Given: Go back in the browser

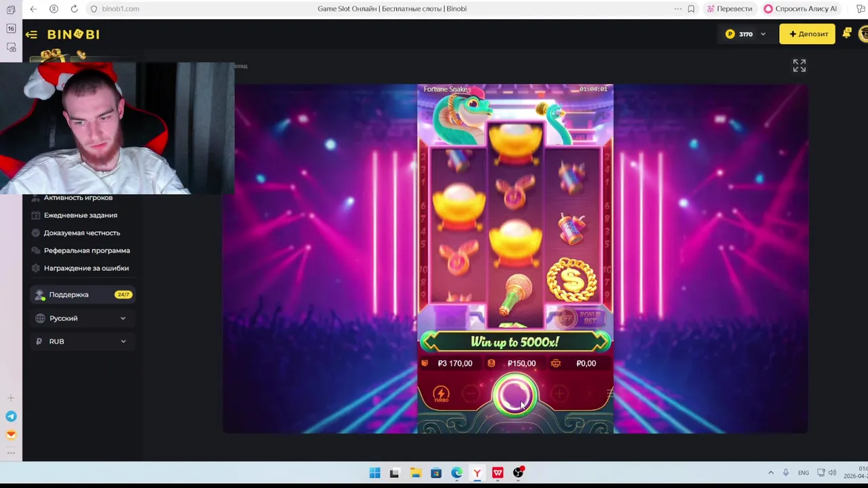Looking at the screenshot, I should [33, 9].
